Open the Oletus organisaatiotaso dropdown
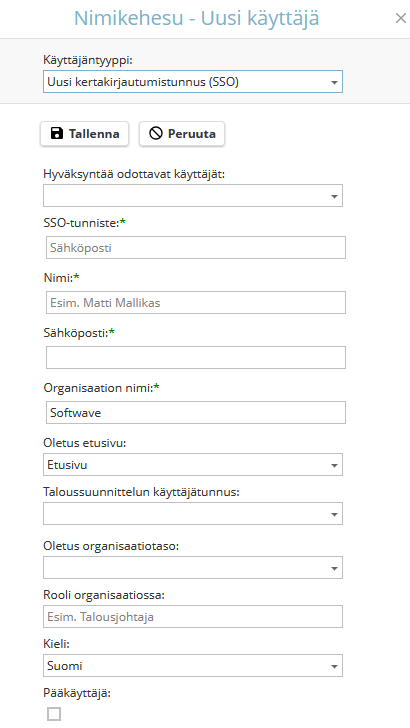 (x=193, y=567)
